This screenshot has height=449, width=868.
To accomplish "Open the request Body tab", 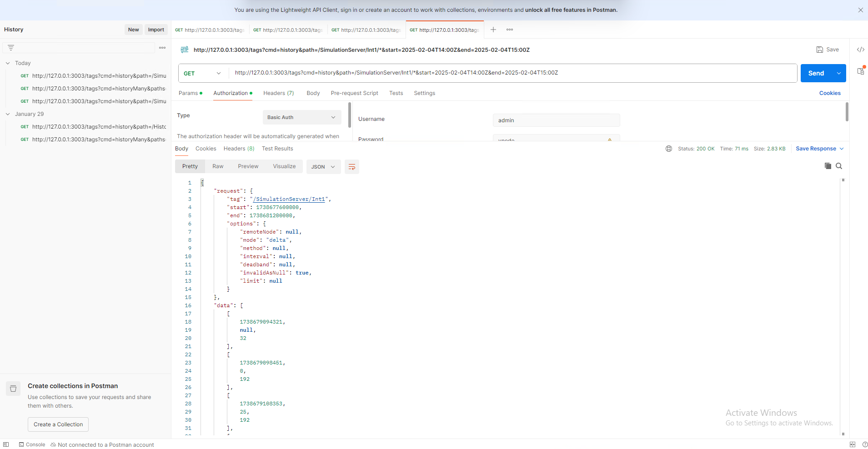I will pyautogui.click(x=313, y=93).
